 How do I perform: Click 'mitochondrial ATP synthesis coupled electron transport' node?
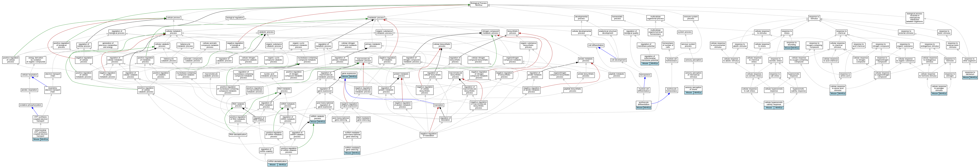tap(40, 135)
